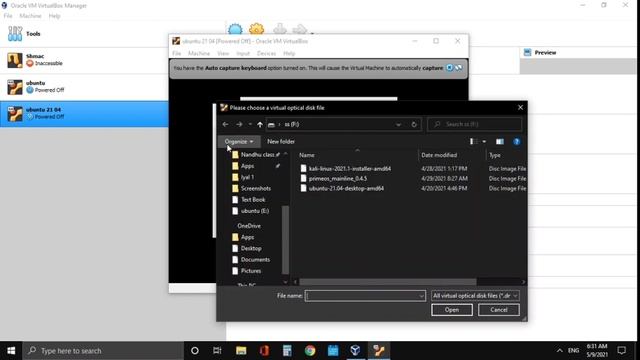Viewport: 640px width, 360px height.
Task: Select Documents under OneDrive
Action: [x=255, y=260]
